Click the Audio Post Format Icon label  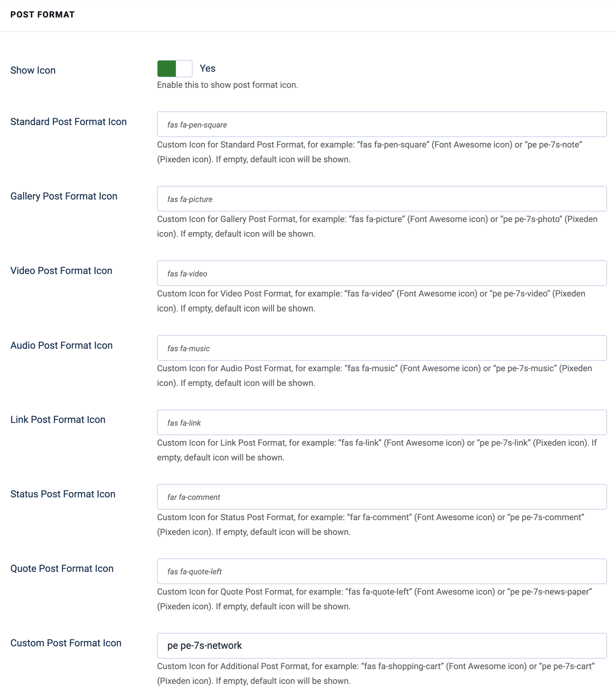[x=61, y=345]
